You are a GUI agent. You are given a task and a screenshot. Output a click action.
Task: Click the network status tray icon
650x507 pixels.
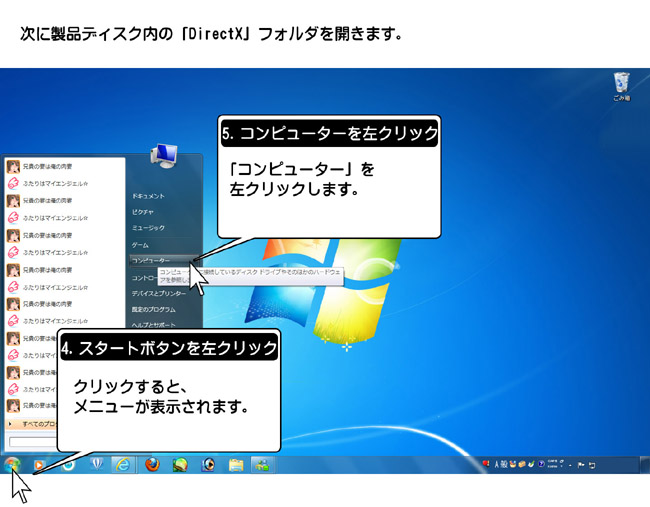point(592,465)
